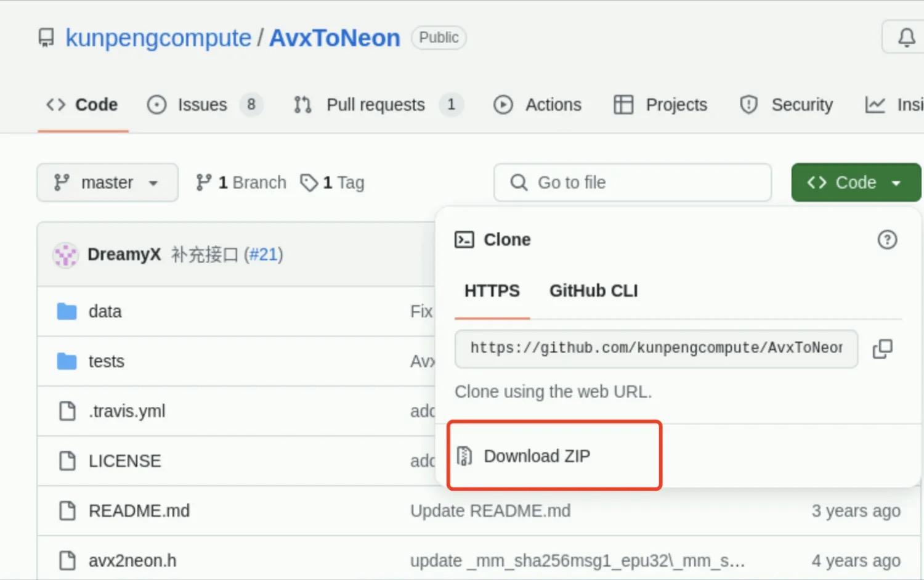The height and width of the screenshot is (580, 924).
Task: Click the Public visibility badge
Action: click(x=439, y=38)
